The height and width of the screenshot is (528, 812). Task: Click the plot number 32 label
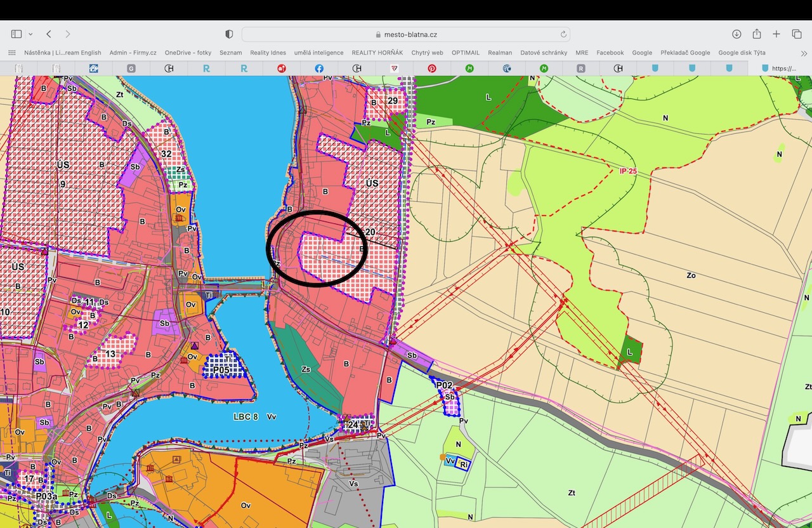[166, 154]
